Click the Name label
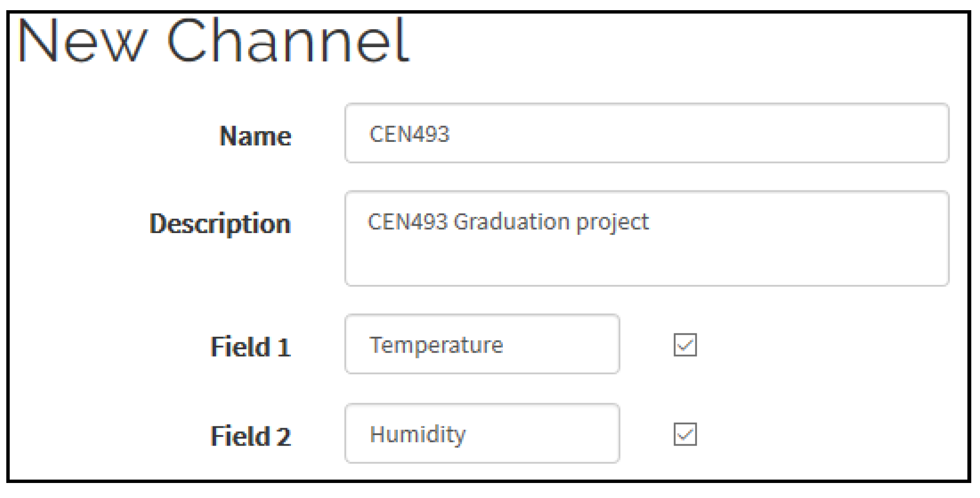 255,136
